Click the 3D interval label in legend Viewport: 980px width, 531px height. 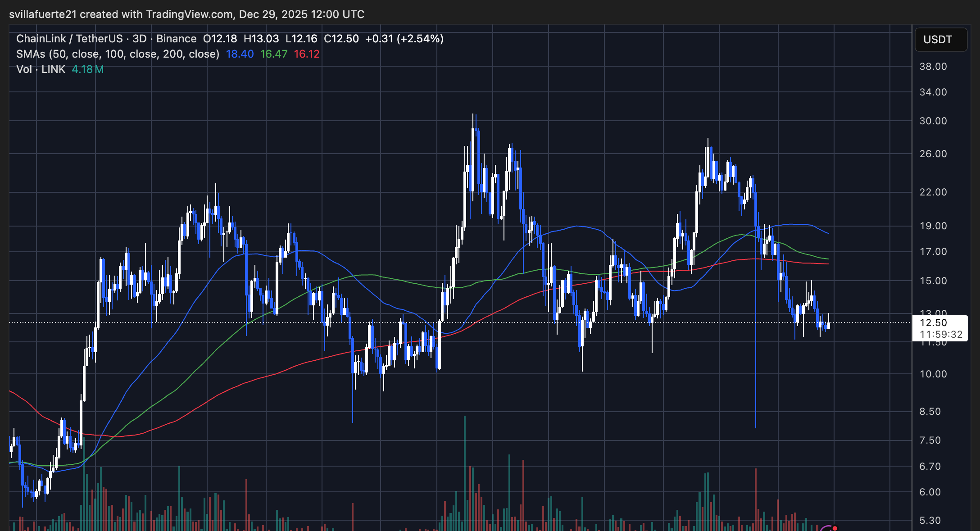139,39
